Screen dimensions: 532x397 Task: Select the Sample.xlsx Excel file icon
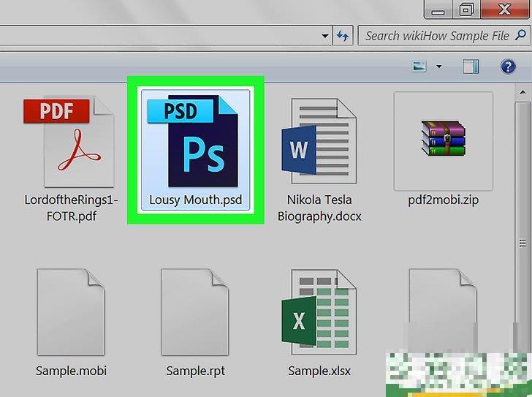319,312
